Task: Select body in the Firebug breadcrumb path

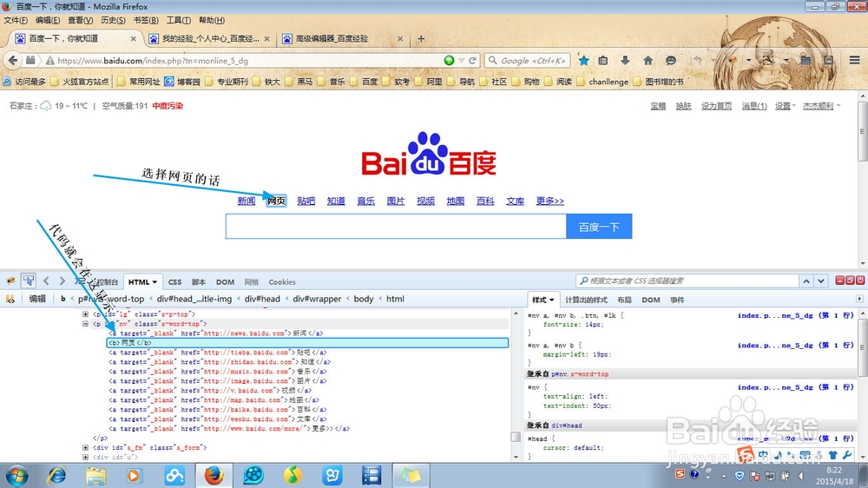Action: tap(363, 299)
